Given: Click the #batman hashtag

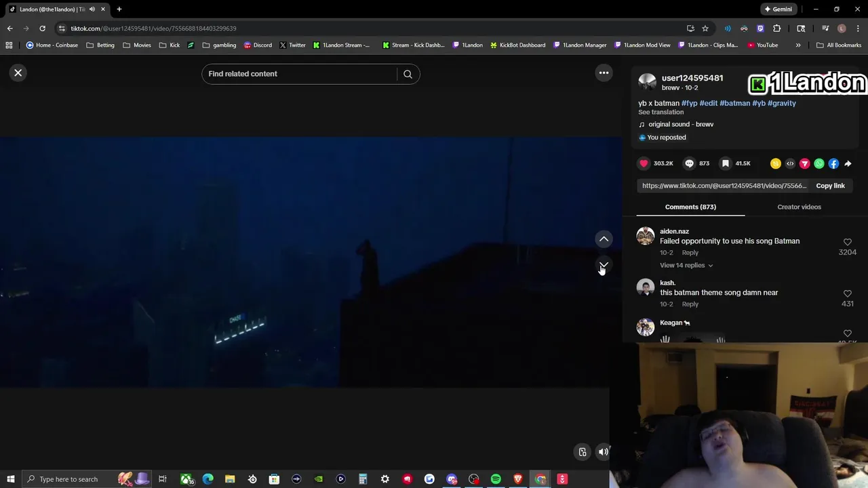Looking at the screenshot, I should coord(734,103).
